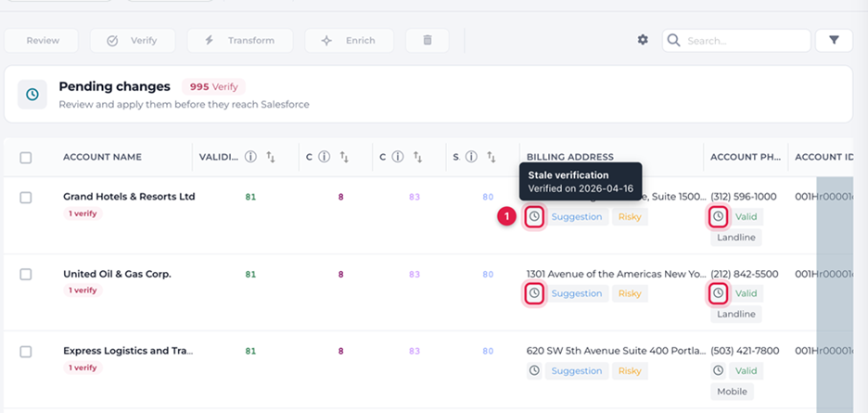Open Grand Hotels & Resorts Ltd account
This screenshot has width=868, height=413.
(129, 197)
